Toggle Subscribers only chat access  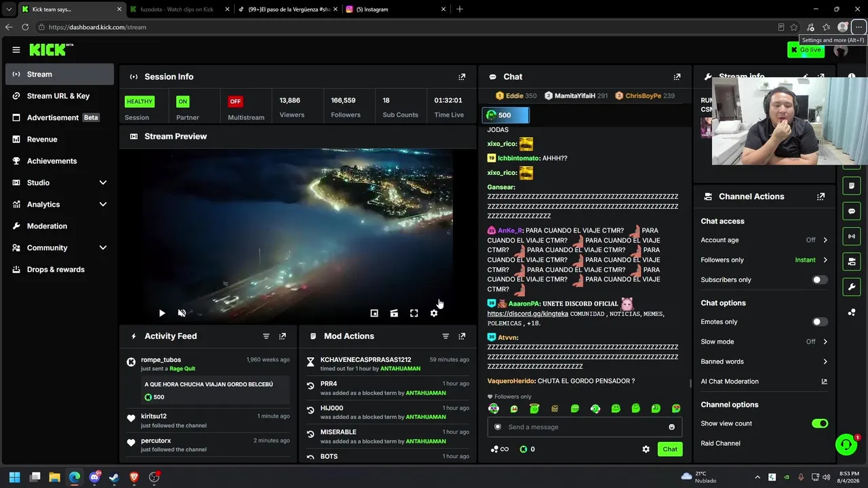[820, 280]
